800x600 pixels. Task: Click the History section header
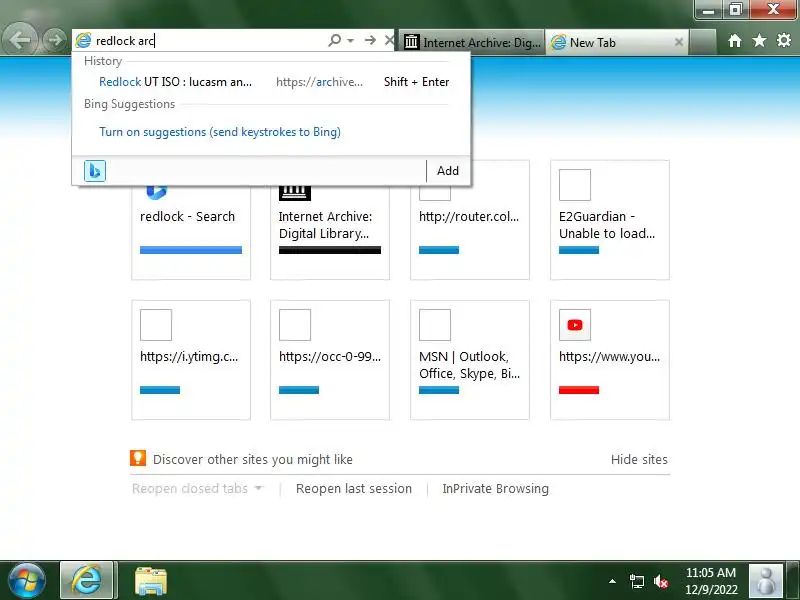click(x=103, y=61)
